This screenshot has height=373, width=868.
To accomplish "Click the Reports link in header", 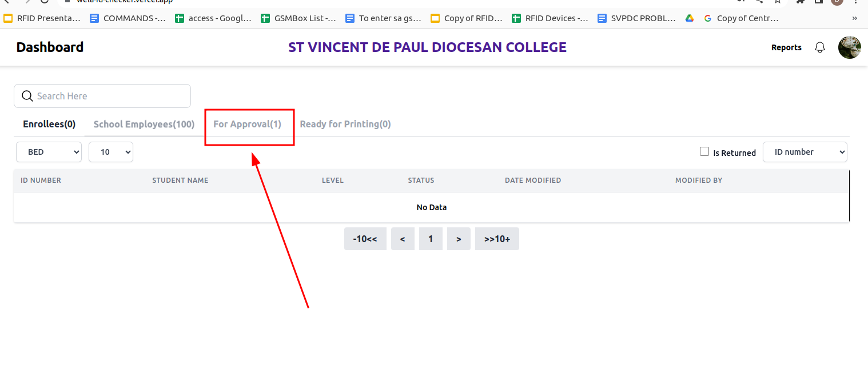I will pos(786,47).
